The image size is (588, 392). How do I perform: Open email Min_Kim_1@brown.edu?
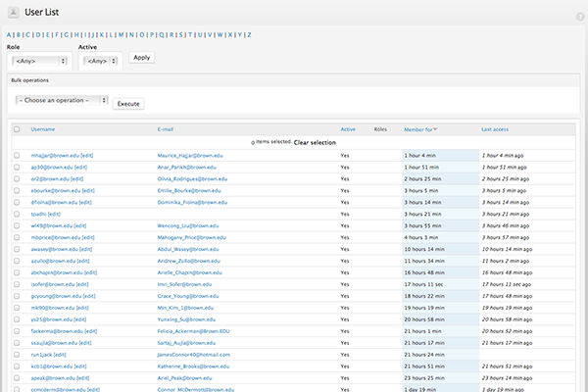point(185,308)
